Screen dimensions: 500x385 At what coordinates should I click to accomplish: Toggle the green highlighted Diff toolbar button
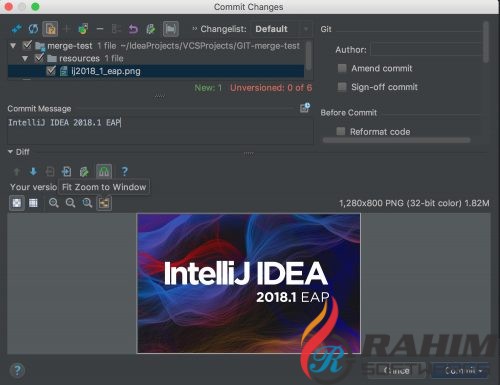(x=104, y=171)
